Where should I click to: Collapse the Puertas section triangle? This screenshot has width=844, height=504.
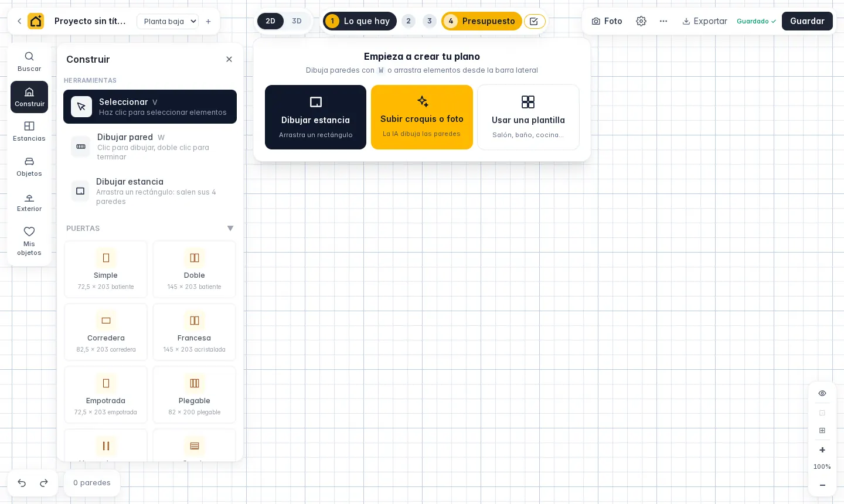pyautogui.click(x=230, y=229)
